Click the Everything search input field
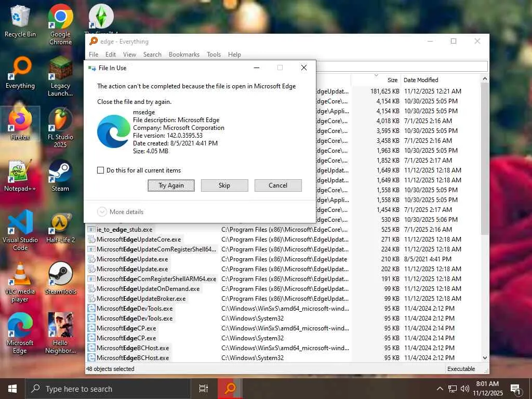This screenshot has width=532, height=399. [x=402, y=66]
